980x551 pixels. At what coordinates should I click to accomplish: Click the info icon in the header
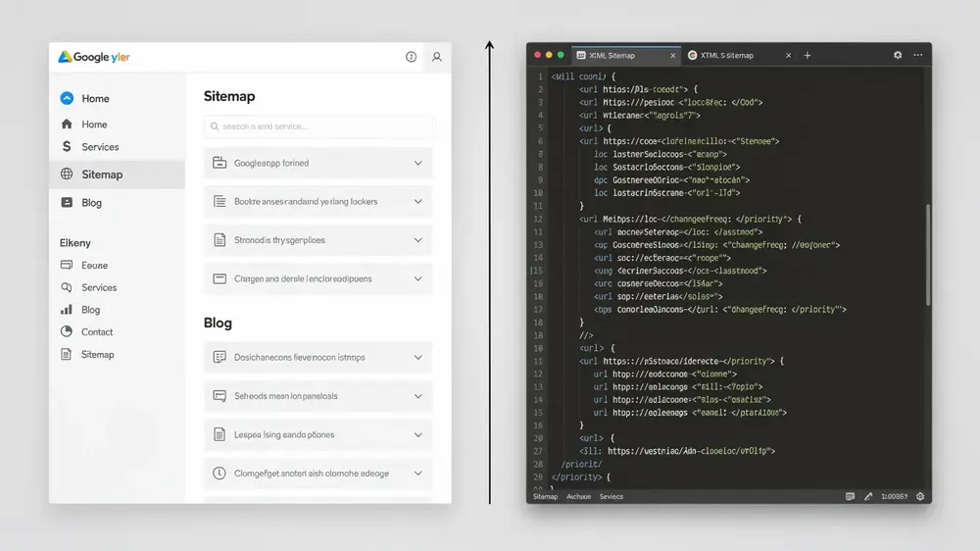point(411,57)
